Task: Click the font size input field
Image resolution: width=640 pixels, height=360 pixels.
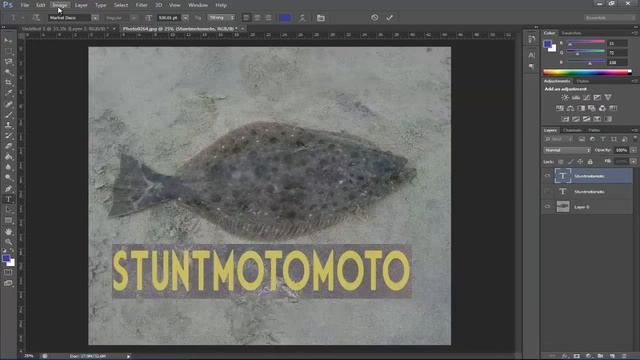Action: click(169, 18)
